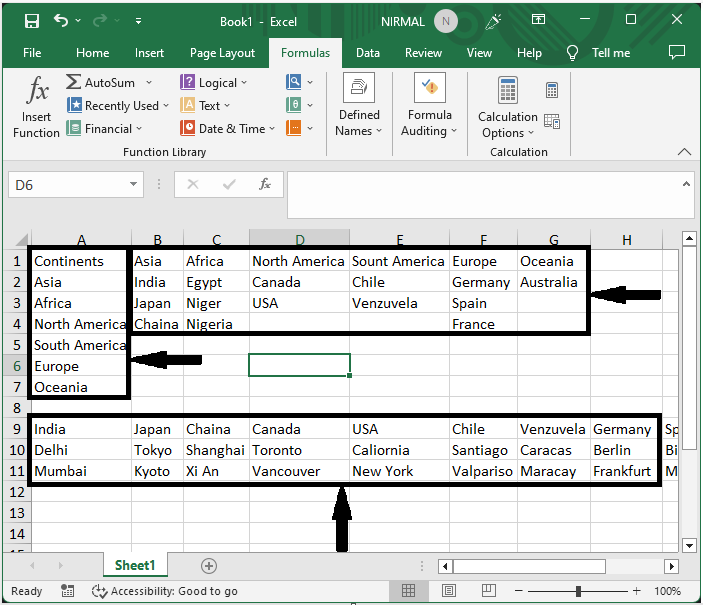Open the Comments speech bubble icon
This screenshot has height=605, width=703.
click(677, 52)
